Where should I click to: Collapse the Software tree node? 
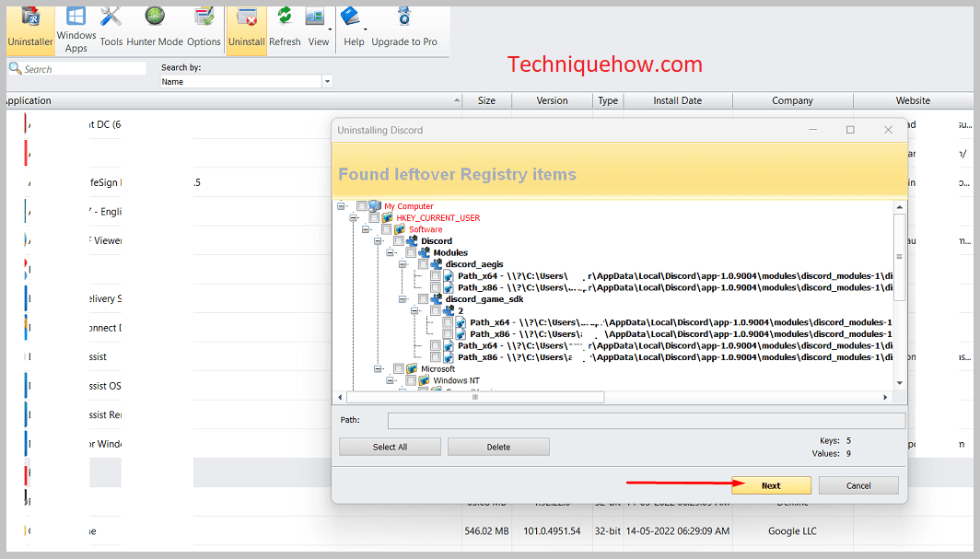[x=366, y=229]
